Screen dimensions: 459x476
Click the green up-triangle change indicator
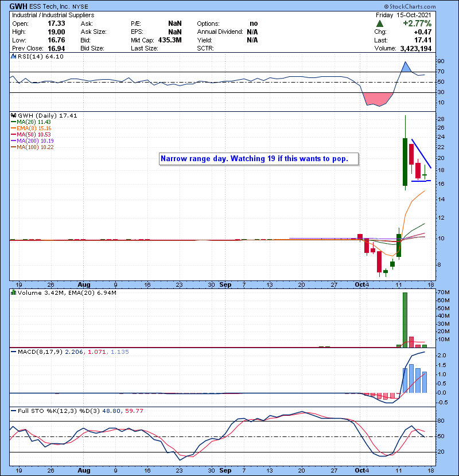point(380,24)
